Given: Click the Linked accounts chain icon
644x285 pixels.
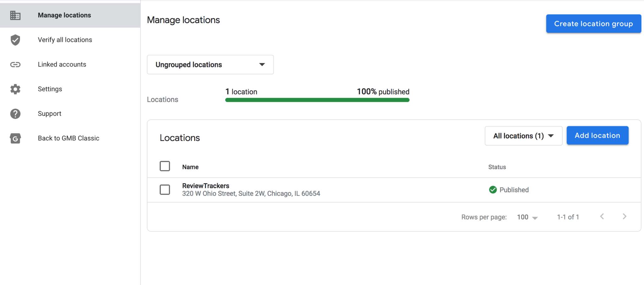Looking at the screenshot, I should point(15,65).
